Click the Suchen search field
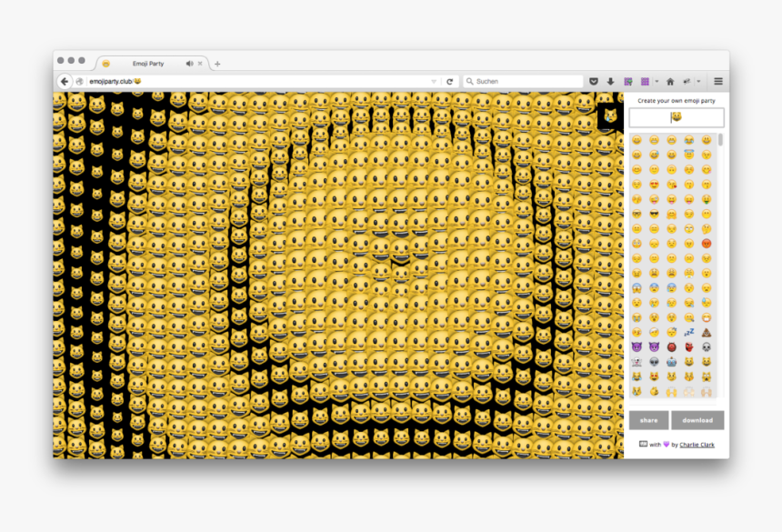Screen dimensions: 782x532 click(x=527, y=82)
